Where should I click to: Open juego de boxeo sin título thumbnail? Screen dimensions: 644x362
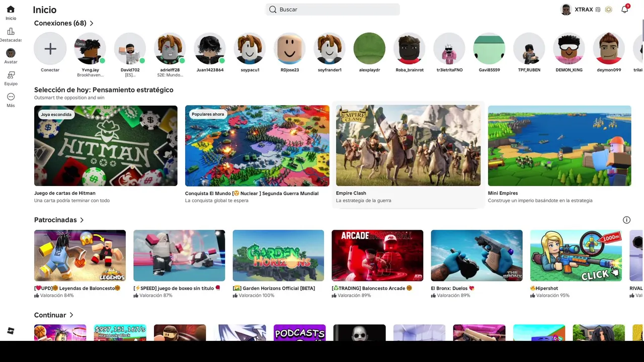pos(179,255)
